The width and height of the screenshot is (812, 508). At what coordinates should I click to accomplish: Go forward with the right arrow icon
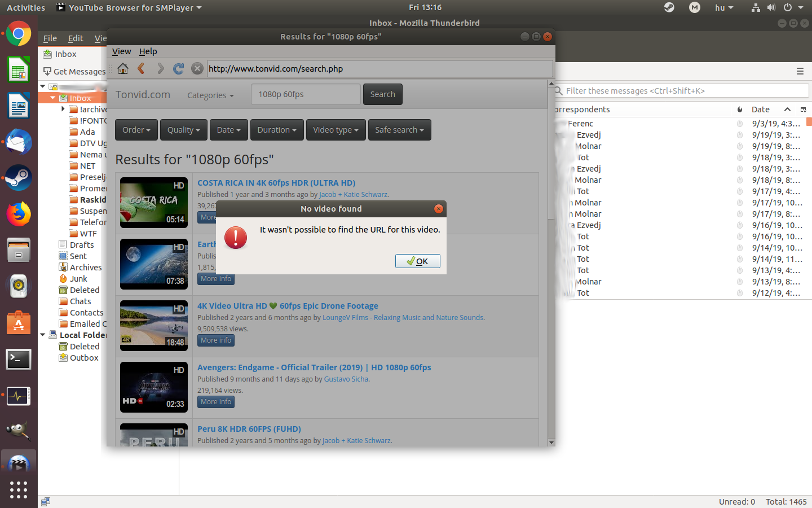[x=160, y=68]
